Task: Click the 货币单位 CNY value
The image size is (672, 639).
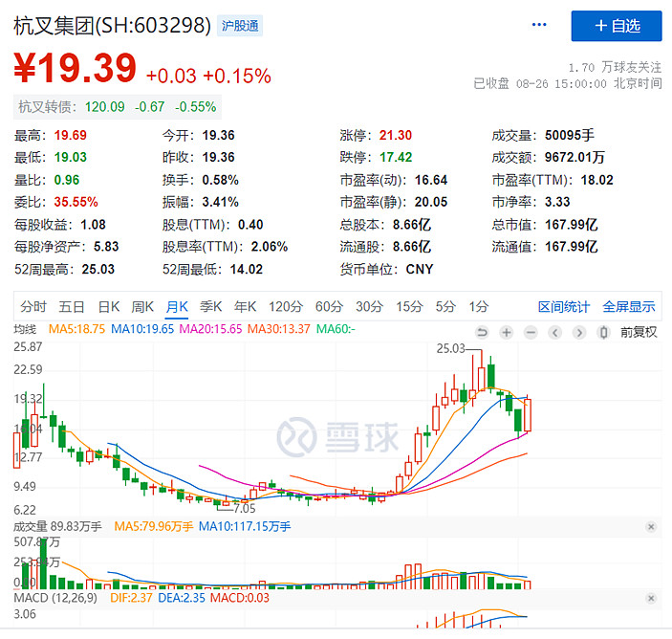Action: pos(420,270)
